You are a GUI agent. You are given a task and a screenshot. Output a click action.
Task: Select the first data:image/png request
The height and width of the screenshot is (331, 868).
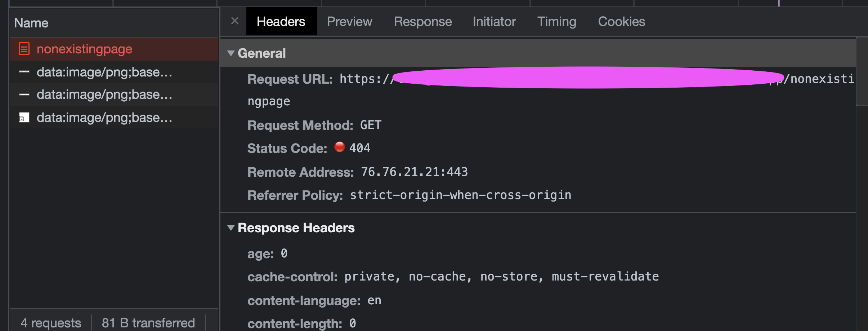[104, 71]
